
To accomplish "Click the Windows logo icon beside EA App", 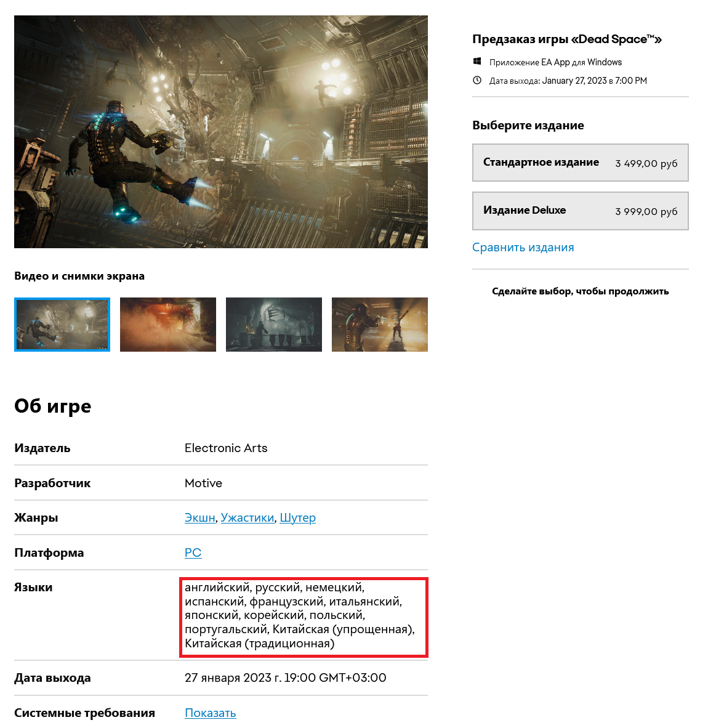I will 477,62.
